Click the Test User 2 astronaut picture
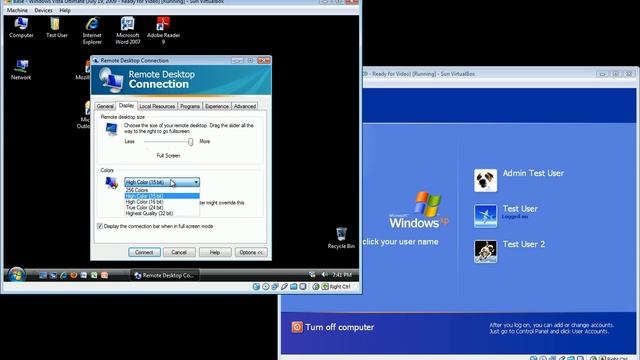The width and height of the screenshot is (640, 360). tap(485, 251)
